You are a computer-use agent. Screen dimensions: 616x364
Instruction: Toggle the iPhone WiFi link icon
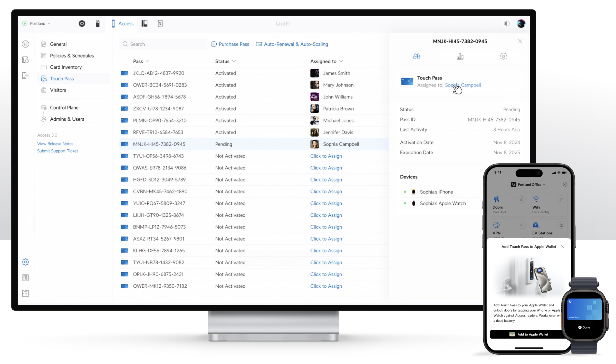pos(561,199)
